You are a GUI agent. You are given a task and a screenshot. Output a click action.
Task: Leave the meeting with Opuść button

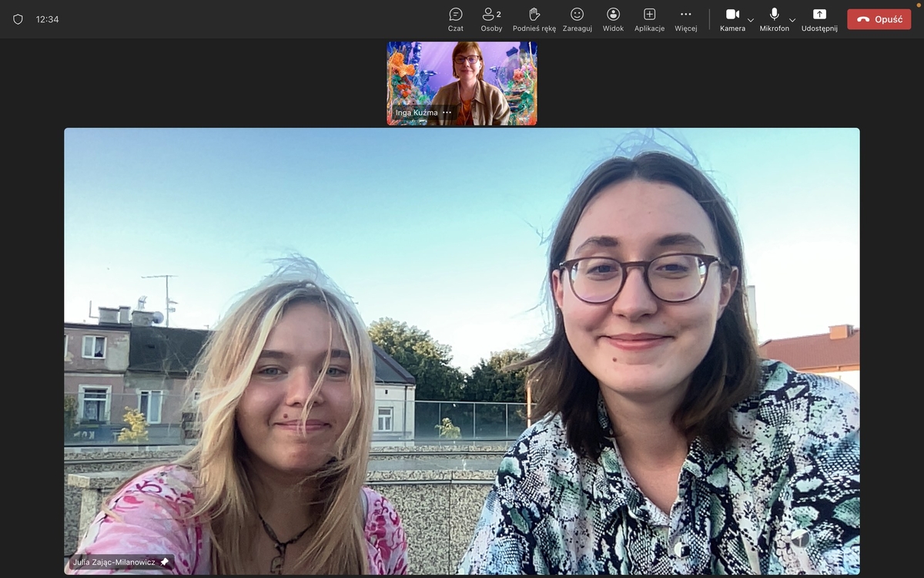click(x=879, y=19)
